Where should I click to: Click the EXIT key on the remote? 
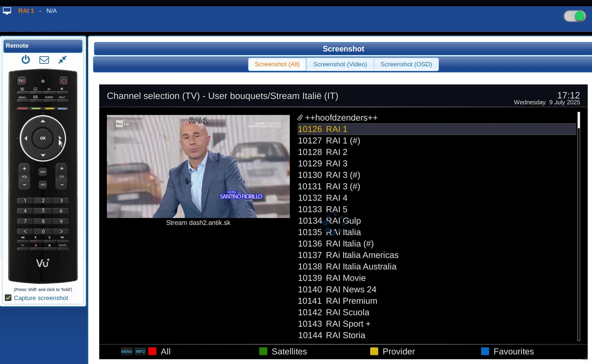click(x=43, y=172)
